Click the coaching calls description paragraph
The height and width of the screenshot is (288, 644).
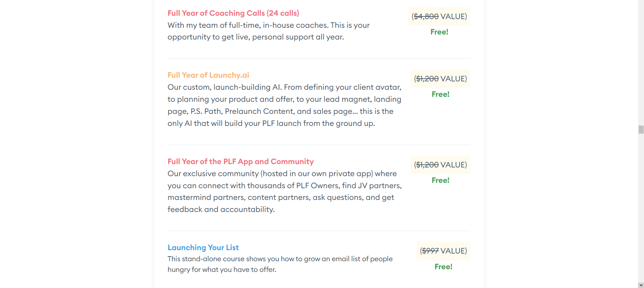268,31
